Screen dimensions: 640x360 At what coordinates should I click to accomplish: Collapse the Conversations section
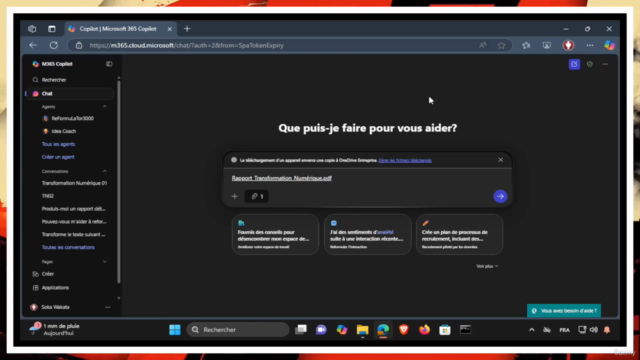click(105, 171)
